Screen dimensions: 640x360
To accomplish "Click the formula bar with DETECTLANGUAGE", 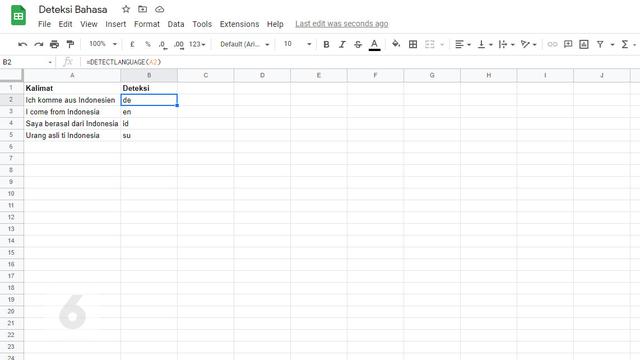I will (x=359, y=62).
